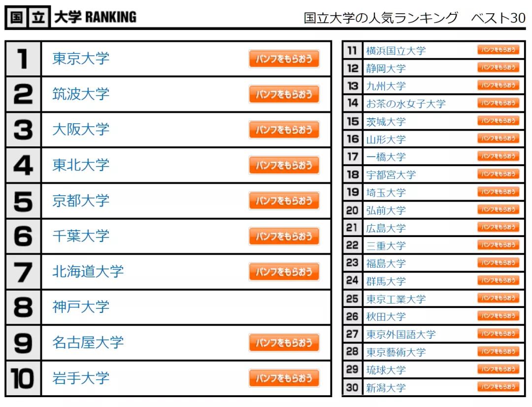
Task: Open the 横浜国立大学 link
Action: (396, 51)
